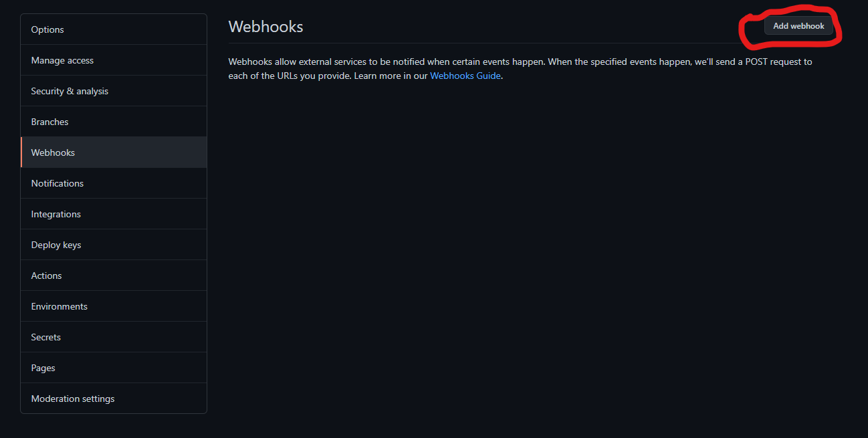868x438 pixels.
Task: Select Actions in the settings sidebar
Action: pyautogui.click(x=114, y=276)
